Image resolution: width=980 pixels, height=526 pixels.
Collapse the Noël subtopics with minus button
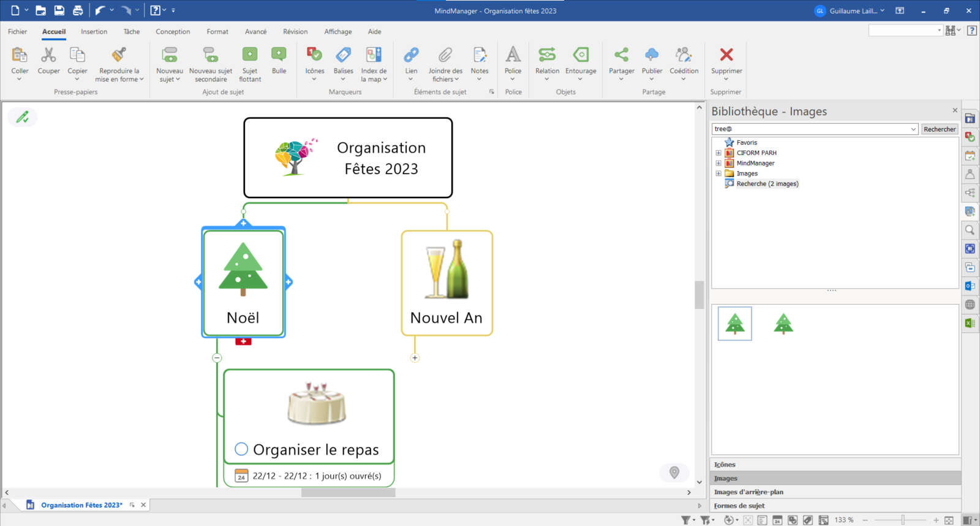point(217,358)
